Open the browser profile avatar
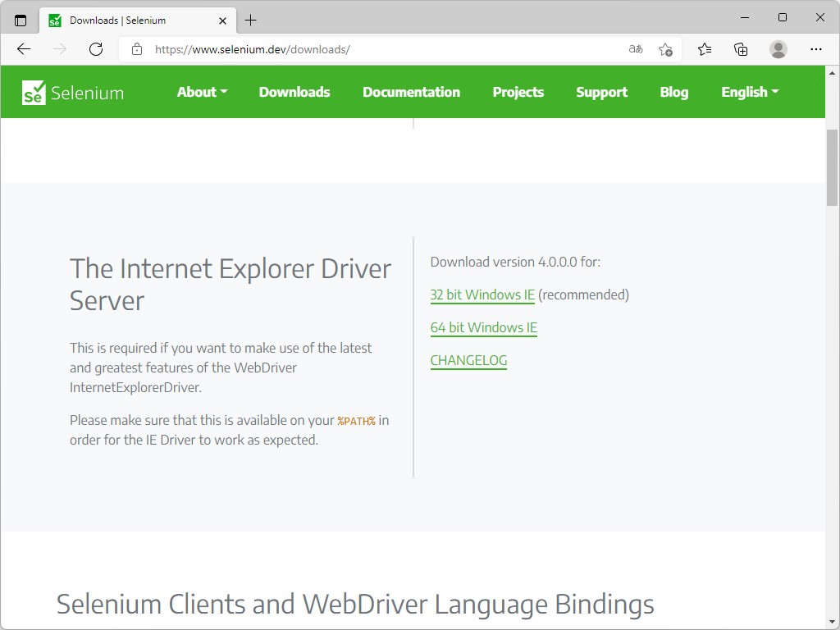Screen dimensions: 840x630 coord(778,49)
